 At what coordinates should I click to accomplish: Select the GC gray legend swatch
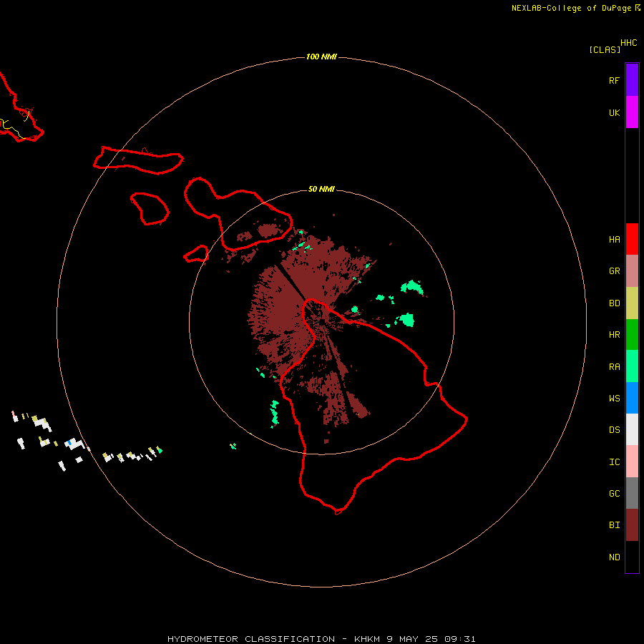pyautogui.click(x=632, y=493)
